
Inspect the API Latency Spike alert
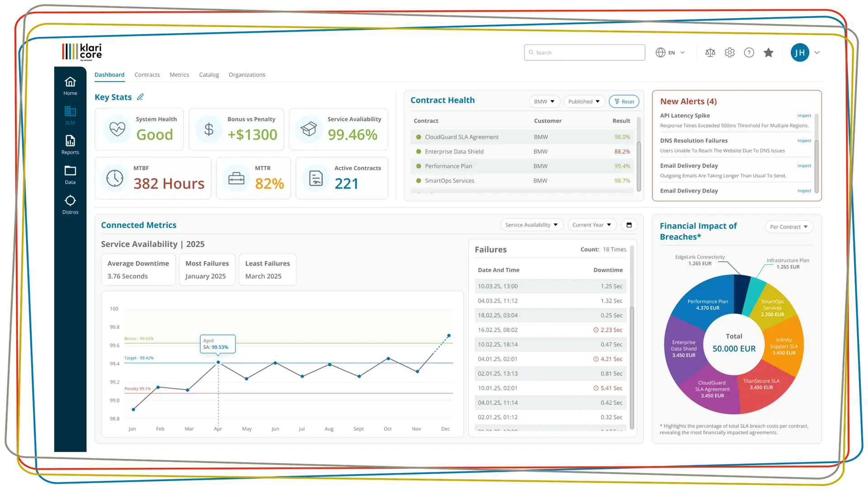pyautogui.click(x=804, y=115)
